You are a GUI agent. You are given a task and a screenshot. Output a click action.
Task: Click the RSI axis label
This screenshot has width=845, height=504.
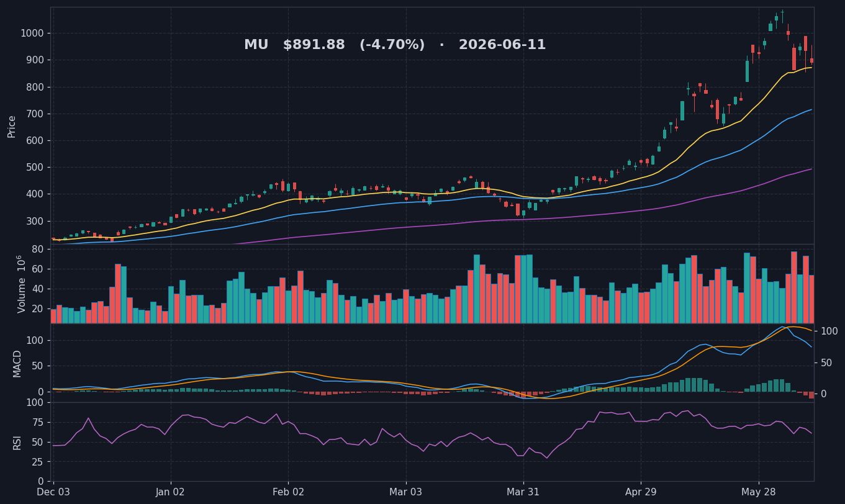(x=17, y=442)
